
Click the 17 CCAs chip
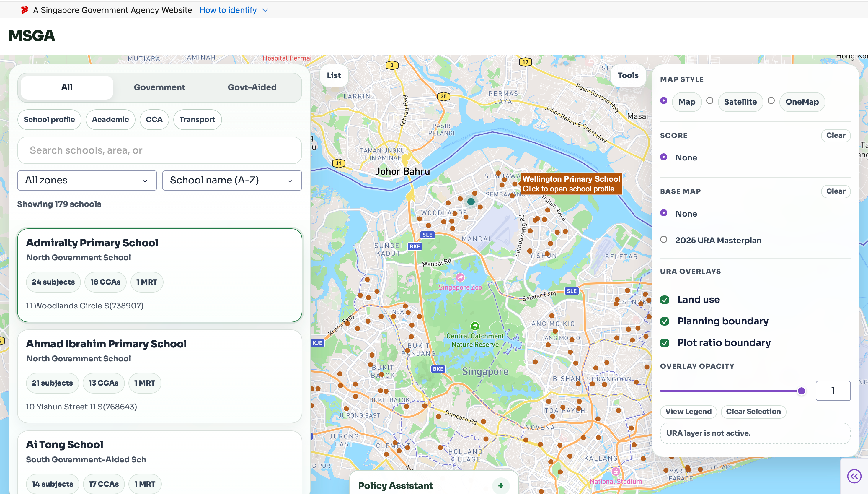(104, 484)
